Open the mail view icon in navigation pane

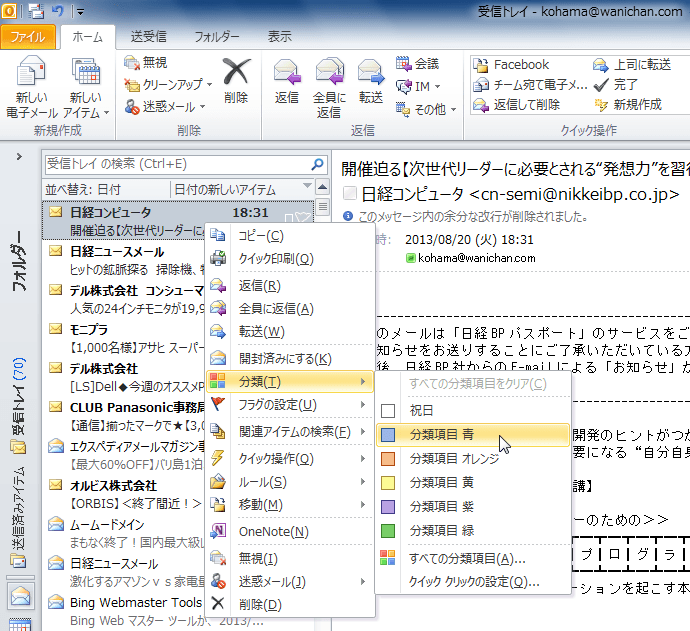pyautogui.click(x=20, y=596)
